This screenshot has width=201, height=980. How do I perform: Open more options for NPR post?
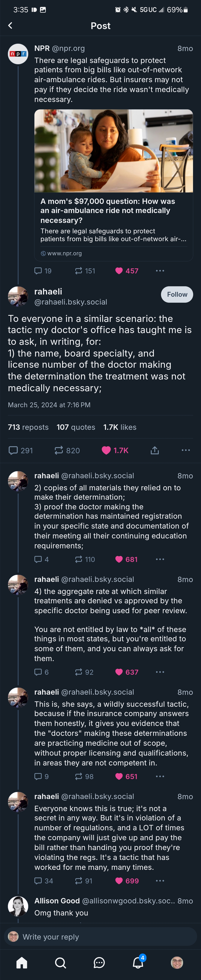point(160,271)
